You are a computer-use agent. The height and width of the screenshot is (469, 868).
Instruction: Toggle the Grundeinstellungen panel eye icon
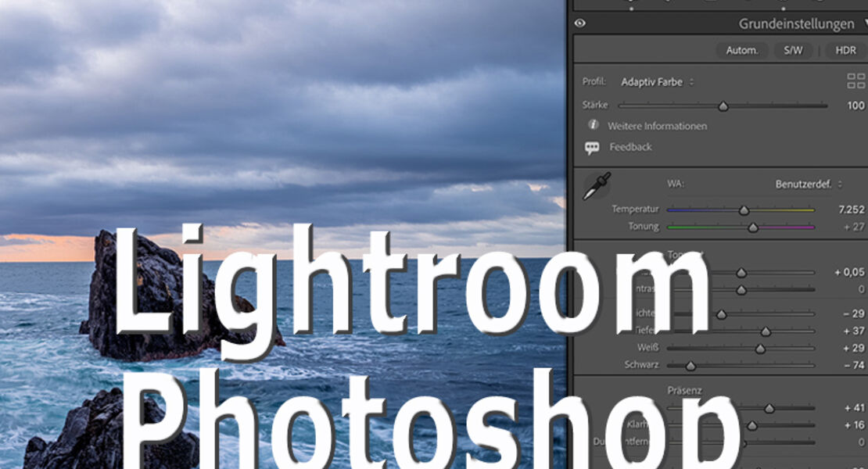579,23
